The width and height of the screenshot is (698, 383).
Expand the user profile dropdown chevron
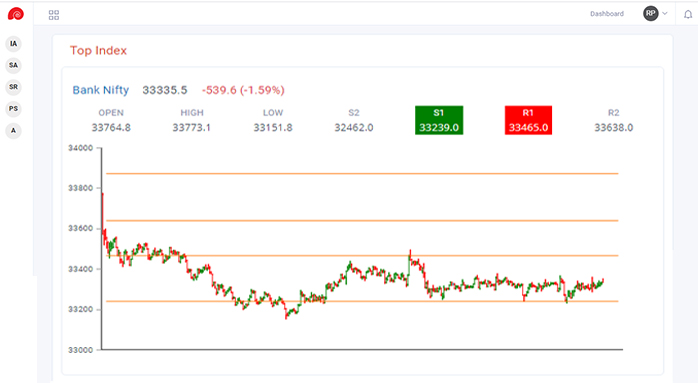(x=665, y=13)
